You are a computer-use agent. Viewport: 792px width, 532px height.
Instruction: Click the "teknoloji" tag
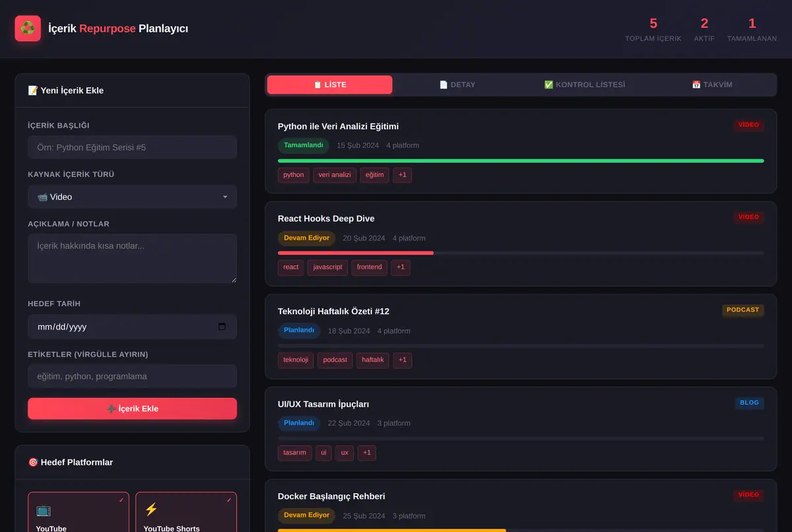point(296,360)
